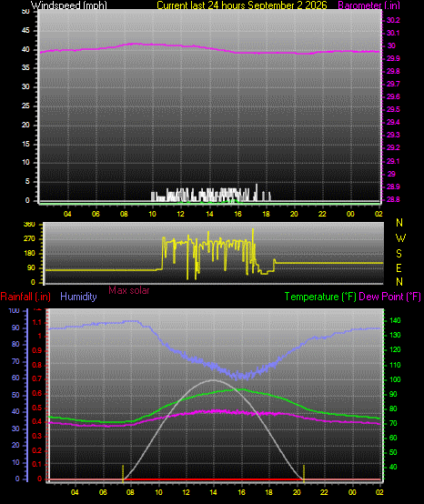The height and width of the screenshot is (504, 424).
Task: Click the 50 tick on the humidity axis
Action: 15,395
